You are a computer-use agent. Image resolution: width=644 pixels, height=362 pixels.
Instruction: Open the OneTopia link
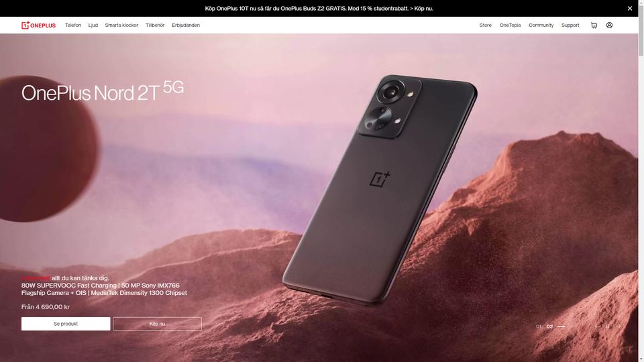pyautogui.click(x=510, y=25)
